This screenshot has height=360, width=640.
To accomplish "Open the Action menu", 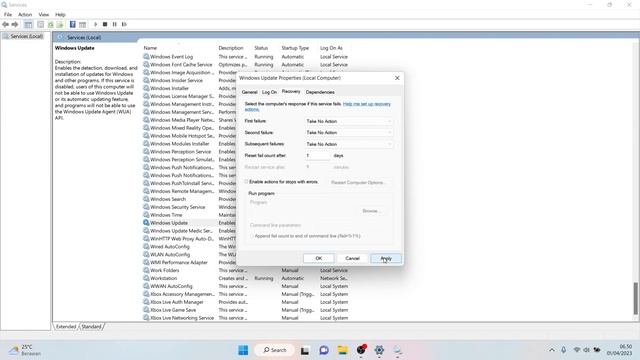I will (x=25, y=15).
